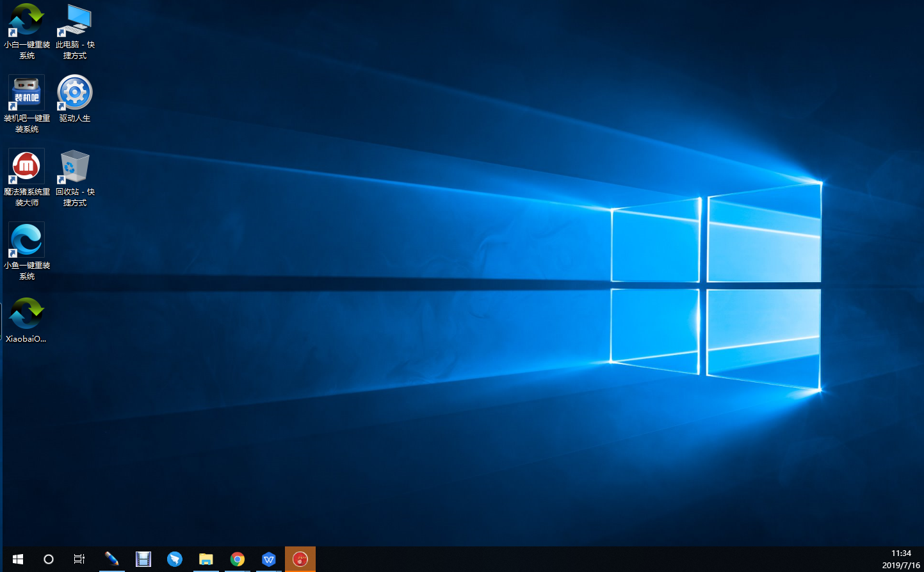Viewport: 924px width, 572px height.
Task: Click the pencil drawing app on the taskbar
Action: pyautogui.click(x=112, y=559)
